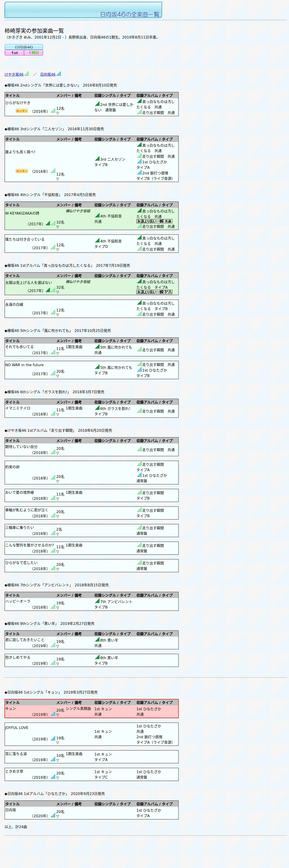The image size is (289, 868).
Task: Select the song title イマニミテイロ
Action: (x=18, y=408)
